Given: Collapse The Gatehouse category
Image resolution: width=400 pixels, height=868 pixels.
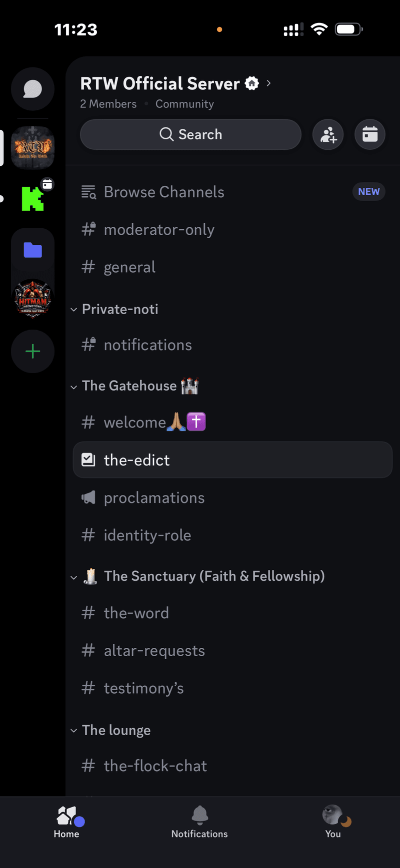Looking at the screenshot, I should click(x=129, y=386).
